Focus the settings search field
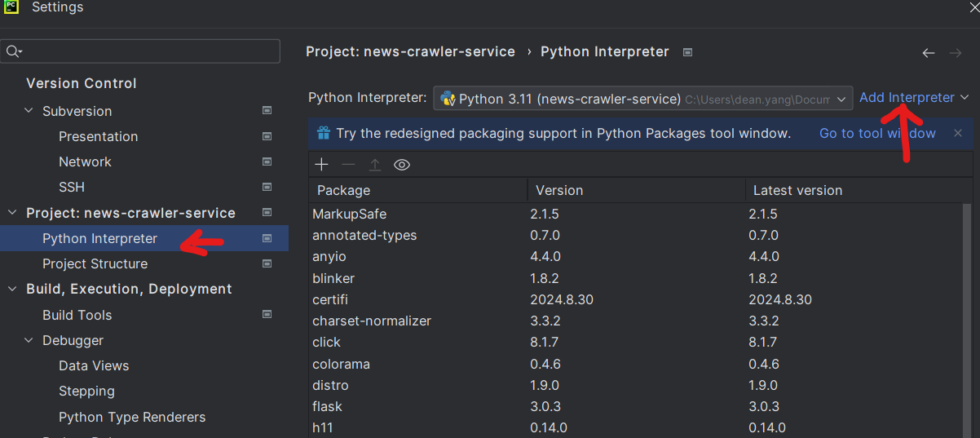 [147, 51]
